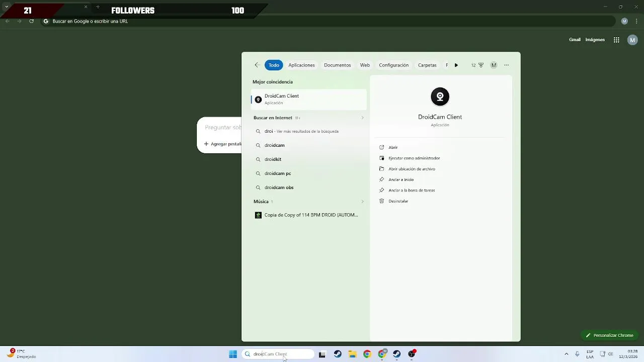Screen dimensions: 644x362
Task: Click the Desinstalar trash icon
Action: point(381,201)
